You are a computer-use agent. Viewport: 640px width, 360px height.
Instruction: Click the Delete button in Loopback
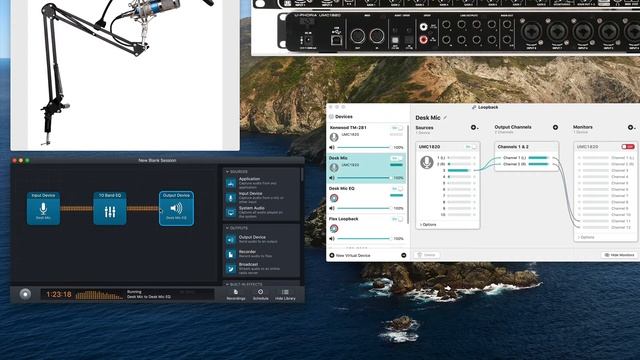pos(427,255)
